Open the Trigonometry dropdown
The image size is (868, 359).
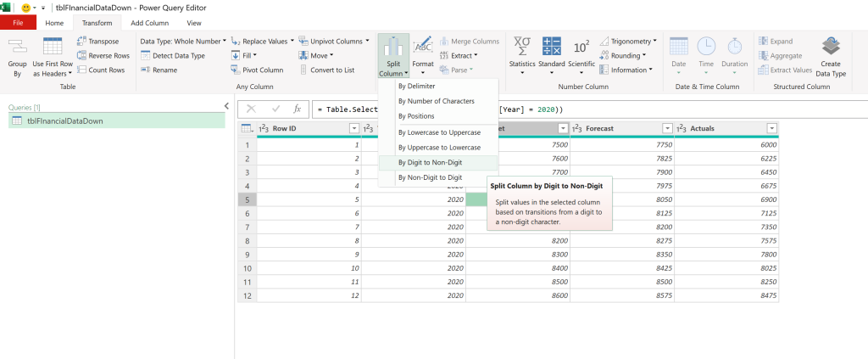click(628, 41)
